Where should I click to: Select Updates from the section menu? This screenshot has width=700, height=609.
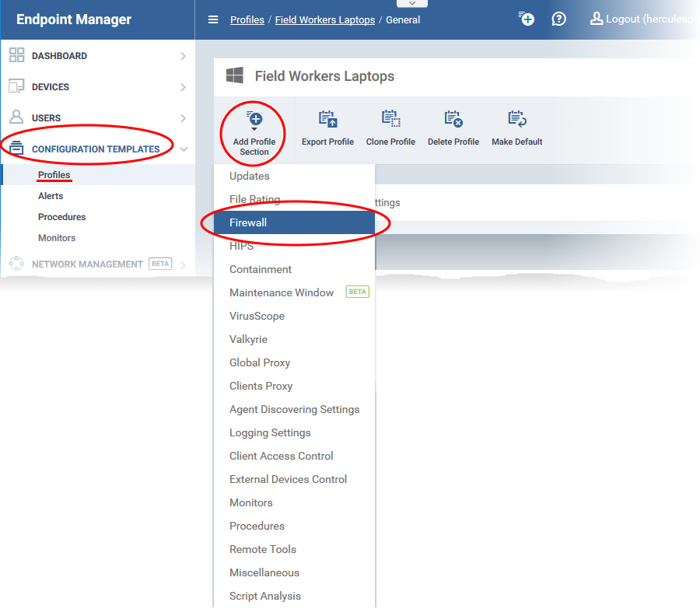coord(294,176)
